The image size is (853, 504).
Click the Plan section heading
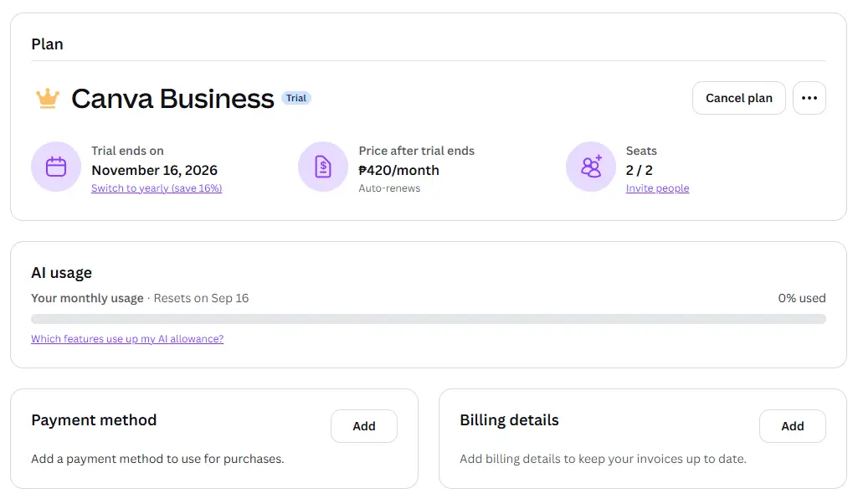click(x=48, y=44)
